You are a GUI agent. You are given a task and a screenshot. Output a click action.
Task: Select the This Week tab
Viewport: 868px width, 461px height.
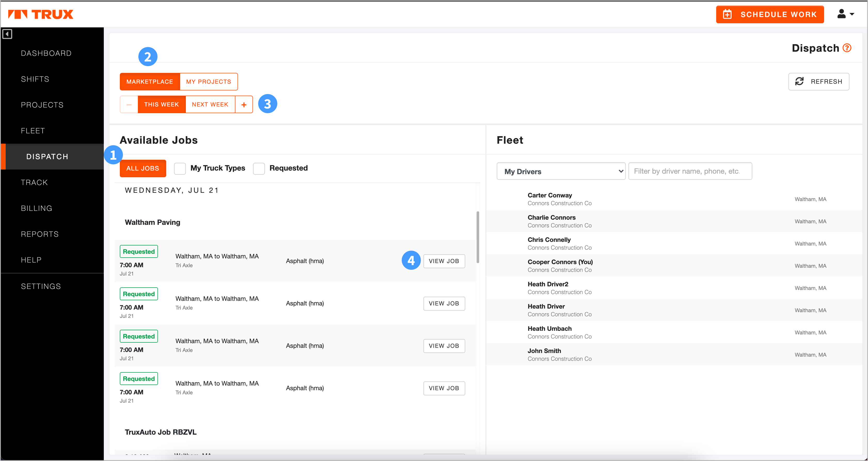(x=161, y=105)
